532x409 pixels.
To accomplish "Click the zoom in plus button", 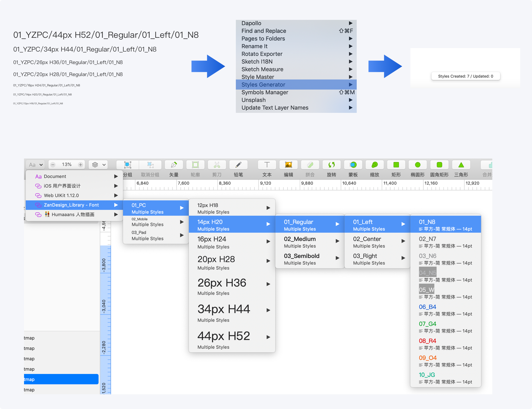I will click(x=80, y=165).
